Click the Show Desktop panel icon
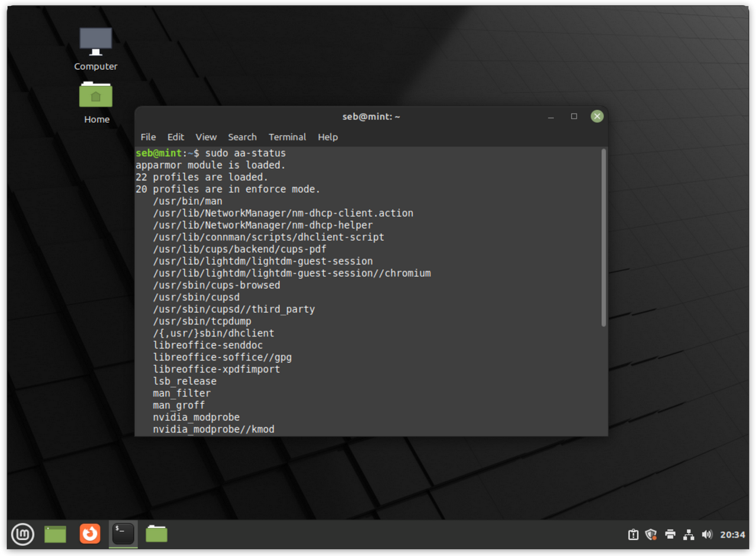Viewport: 756px width, 556px height. coord(56,535)
